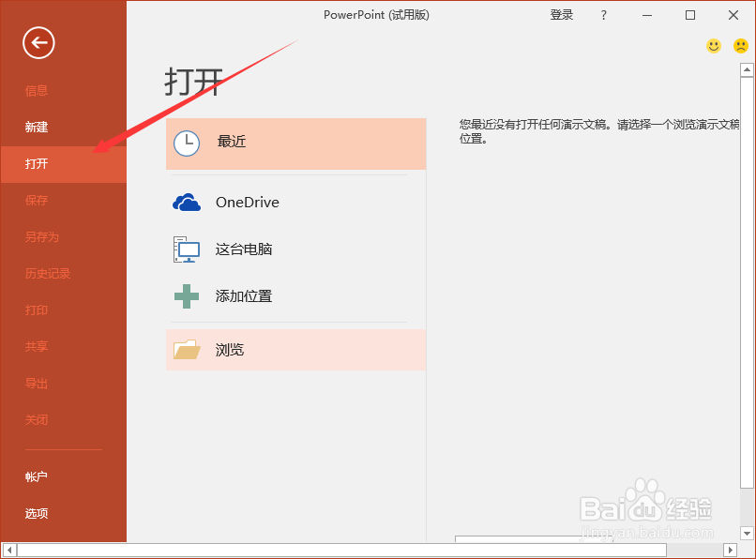
Task: Choose 关闭 in the sidebar
Action: pyautogui.click(x=37, y=420)
